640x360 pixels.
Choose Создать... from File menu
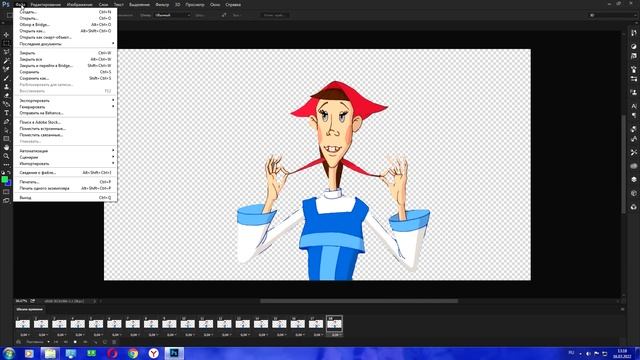click(x=65, y=12)
